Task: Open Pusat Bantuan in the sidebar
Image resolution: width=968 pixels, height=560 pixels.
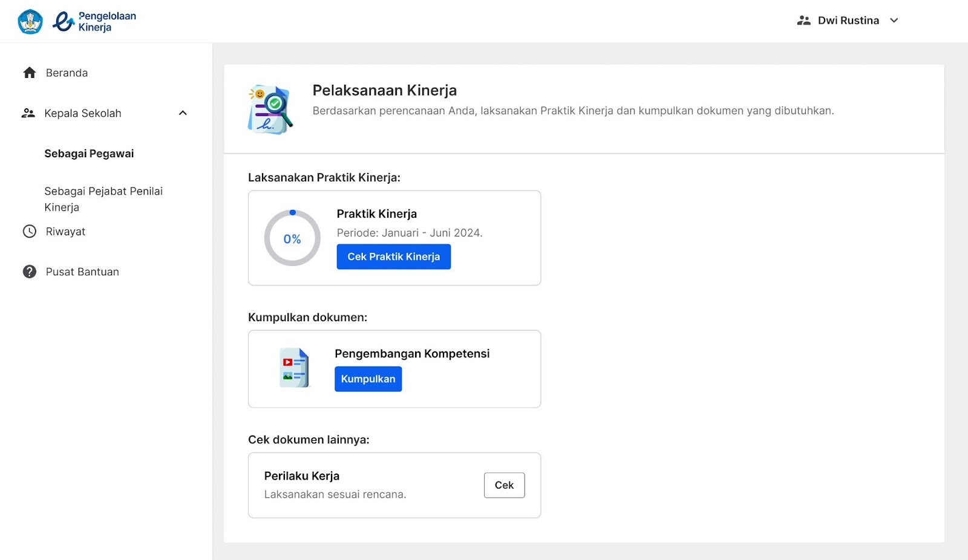Action: tap(82, 272)
